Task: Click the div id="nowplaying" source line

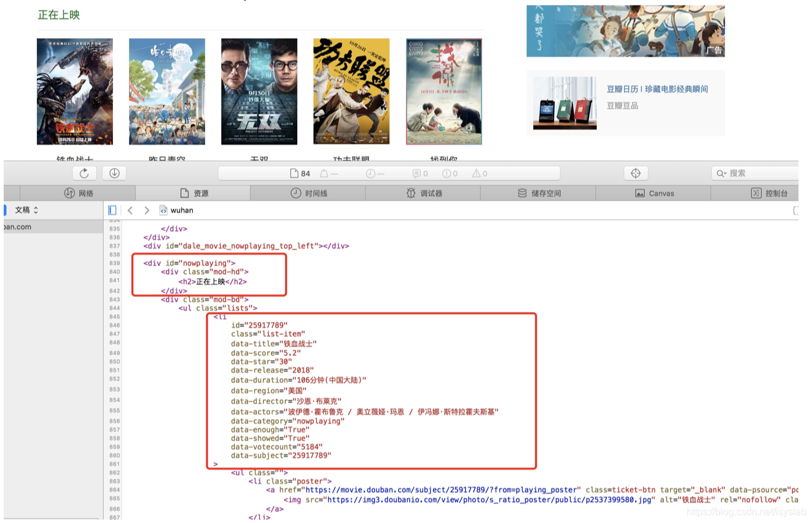Action: (189, 263)
